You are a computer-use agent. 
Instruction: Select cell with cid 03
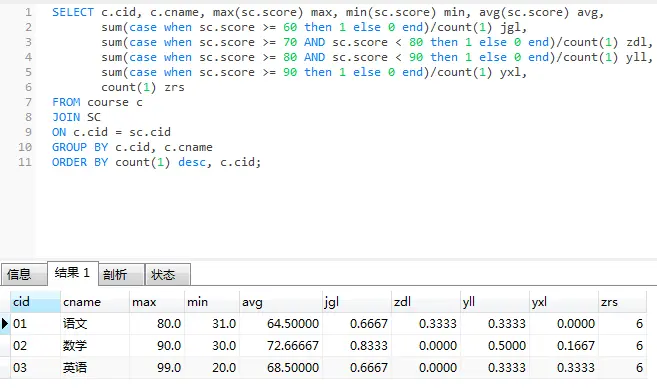(35, 367)
